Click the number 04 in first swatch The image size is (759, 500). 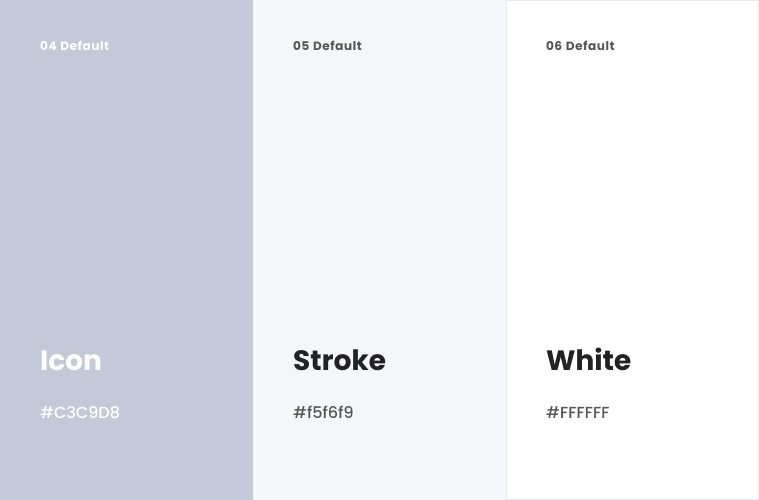click(48, 45)
